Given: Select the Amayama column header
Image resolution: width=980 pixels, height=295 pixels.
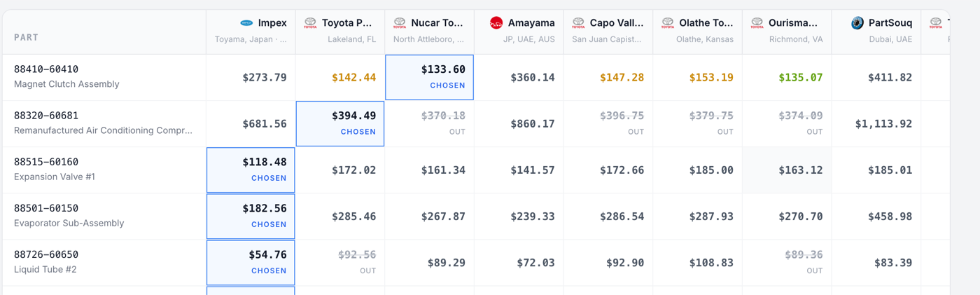Looking at the screenshot, I should pyautogui.click(x=519, y=32).
